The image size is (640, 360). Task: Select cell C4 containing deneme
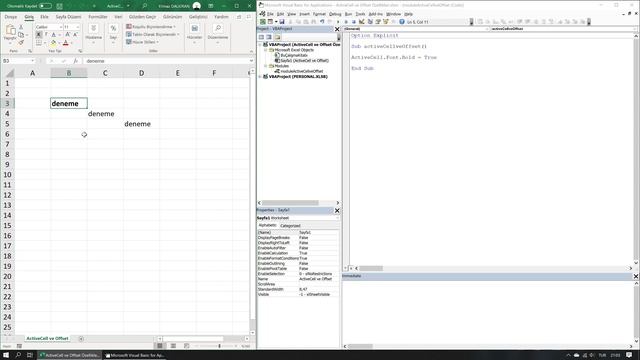tap(105, 114)
